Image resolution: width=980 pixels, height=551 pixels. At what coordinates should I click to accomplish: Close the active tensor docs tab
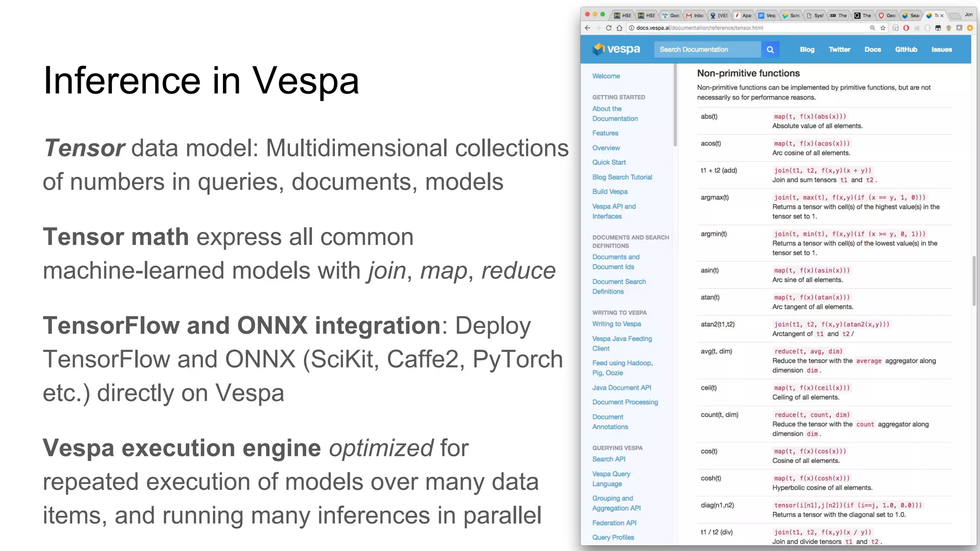click(x=942, y=15)
